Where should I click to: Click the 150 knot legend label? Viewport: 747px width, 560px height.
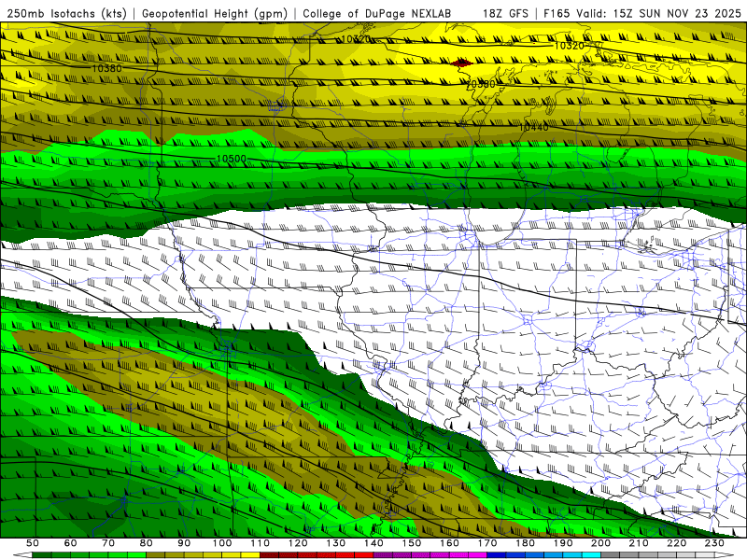pos(412,543)
